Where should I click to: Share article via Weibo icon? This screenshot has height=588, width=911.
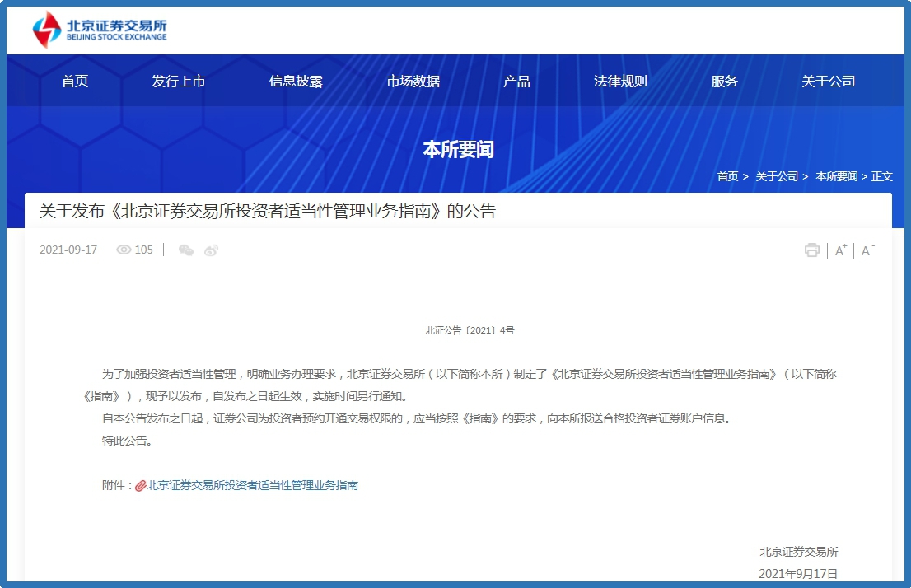pyautogui.click(x=212, y=250)
